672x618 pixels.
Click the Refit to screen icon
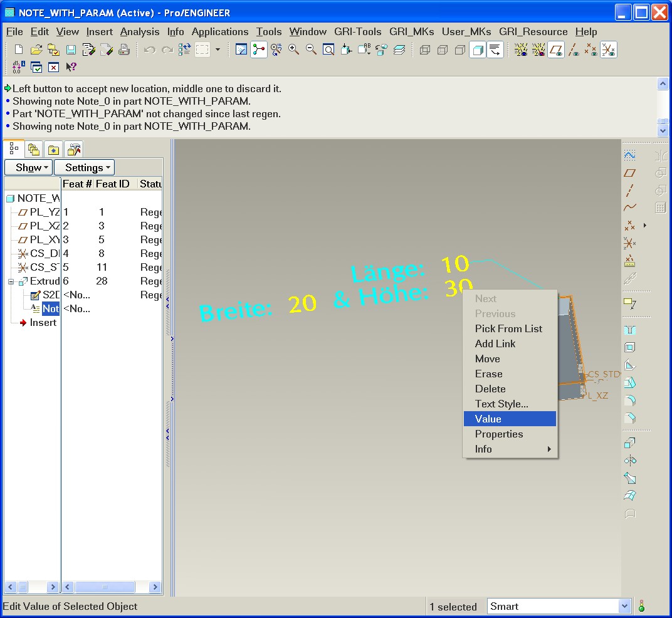click(328, 50)
